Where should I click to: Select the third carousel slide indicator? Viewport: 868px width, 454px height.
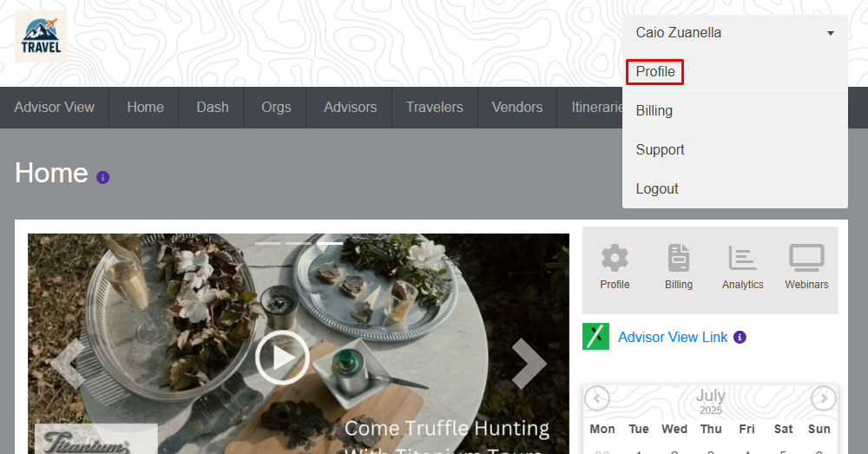point(330,243)
